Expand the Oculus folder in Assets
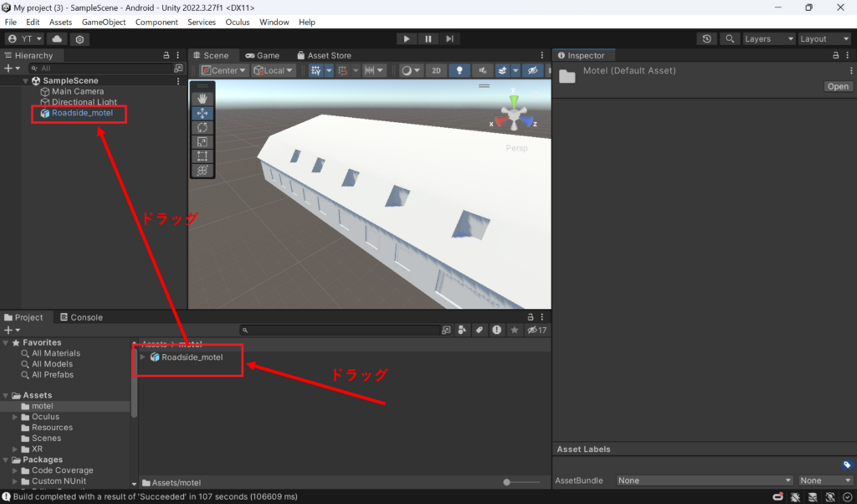The width and height of the screenshot is (857, 504). point(15,417)
